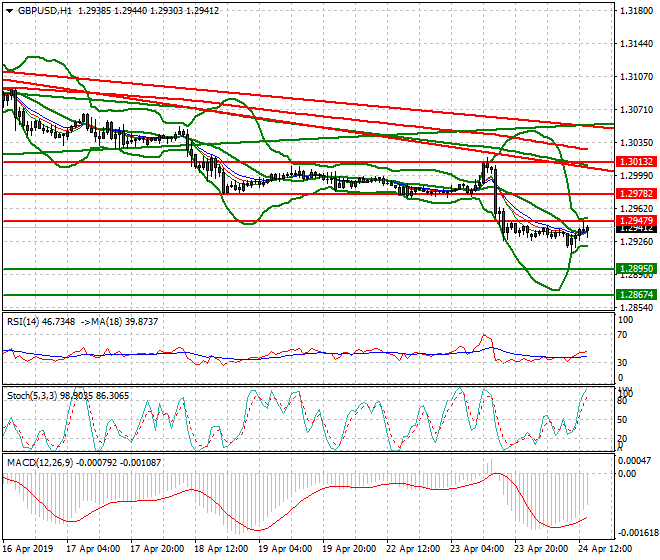Click the 1.31070 price scale value

click(x=636, y=77)
